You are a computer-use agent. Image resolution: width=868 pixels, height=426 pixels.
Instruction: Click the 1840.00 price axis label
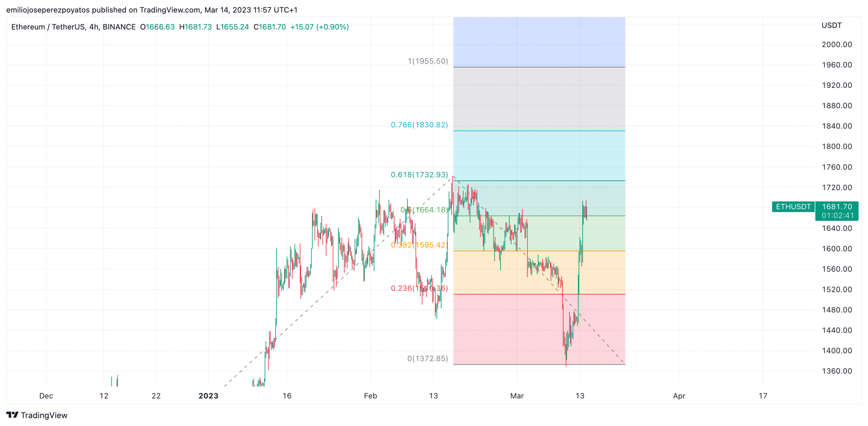[836, 126]
